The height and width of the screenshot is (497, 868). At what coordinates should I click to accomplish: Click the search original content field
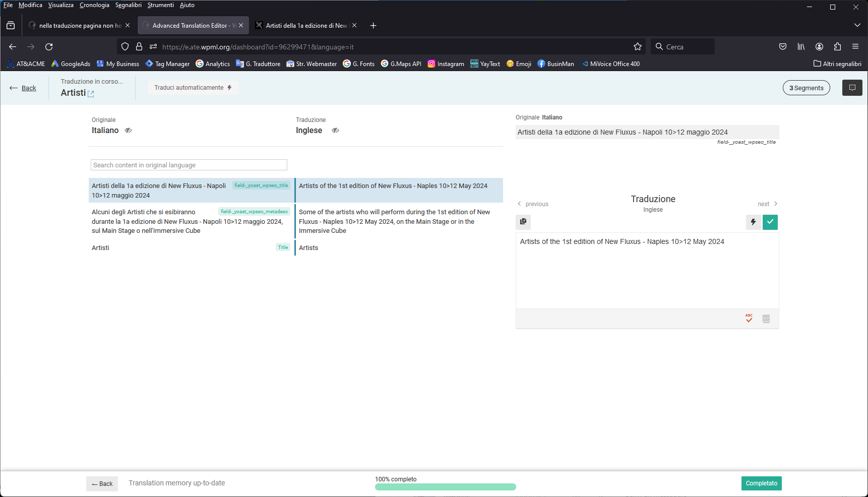click(189, 165)
